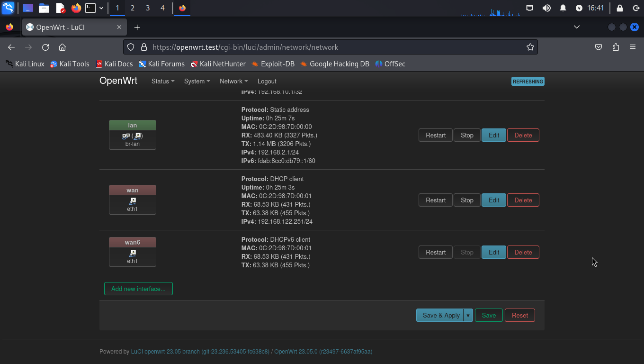Open the Kali Linux bookmark
644x364 pixels.
coord(25,64)
